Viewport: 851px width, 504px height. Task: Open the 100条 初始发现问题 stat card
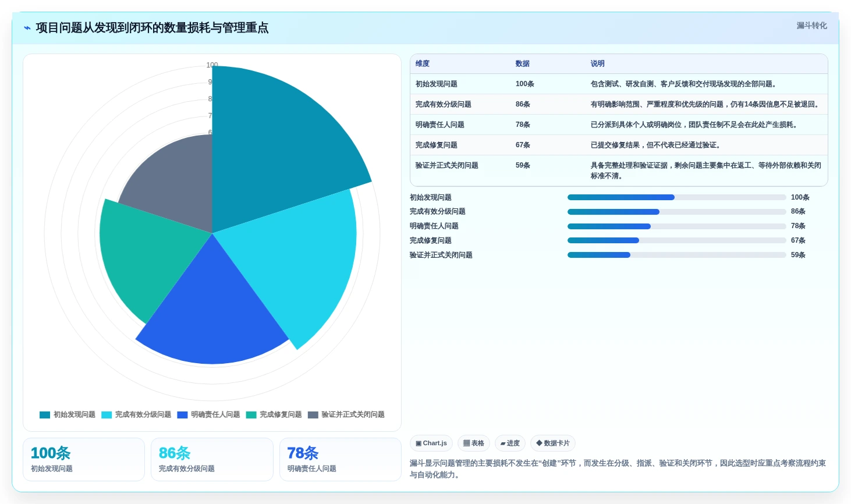(x=84, y=460)
